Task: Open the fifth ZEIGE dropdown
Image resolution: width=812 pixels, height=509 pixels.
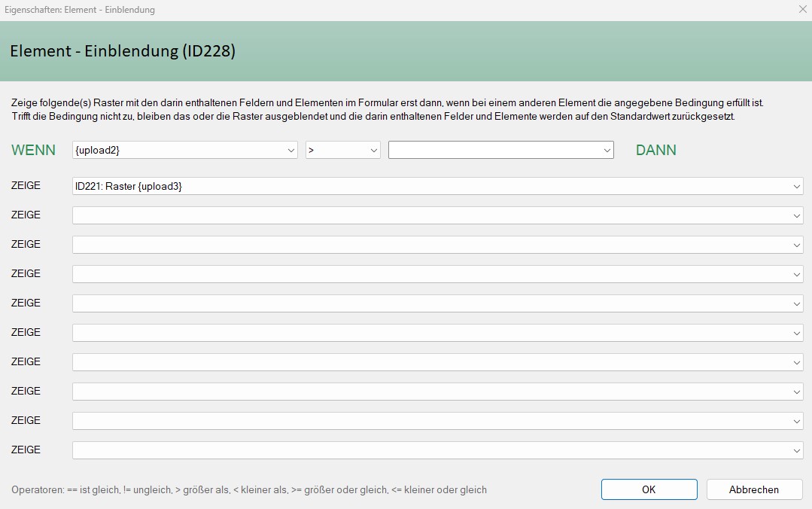Action: (437, 303)
